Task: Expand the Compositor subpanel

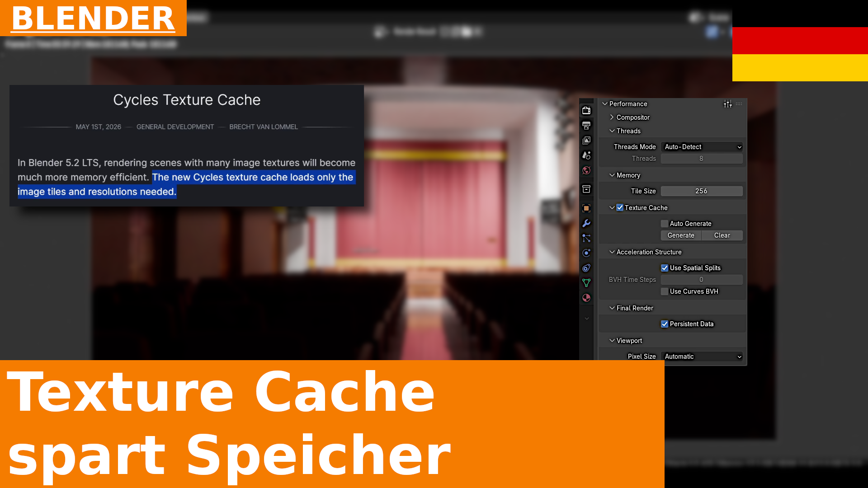Action: pos(612,117)
